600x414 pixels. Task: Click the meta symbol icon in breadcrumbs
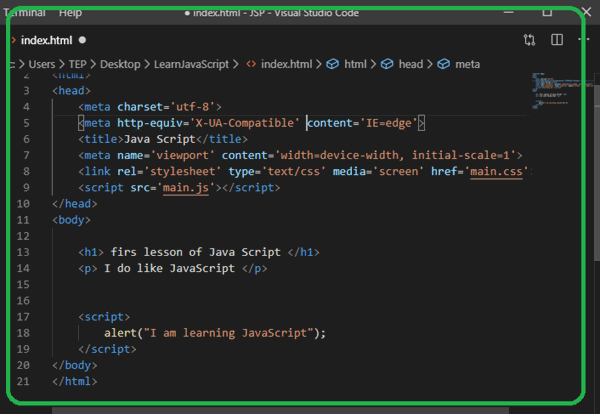coord(443,64)
